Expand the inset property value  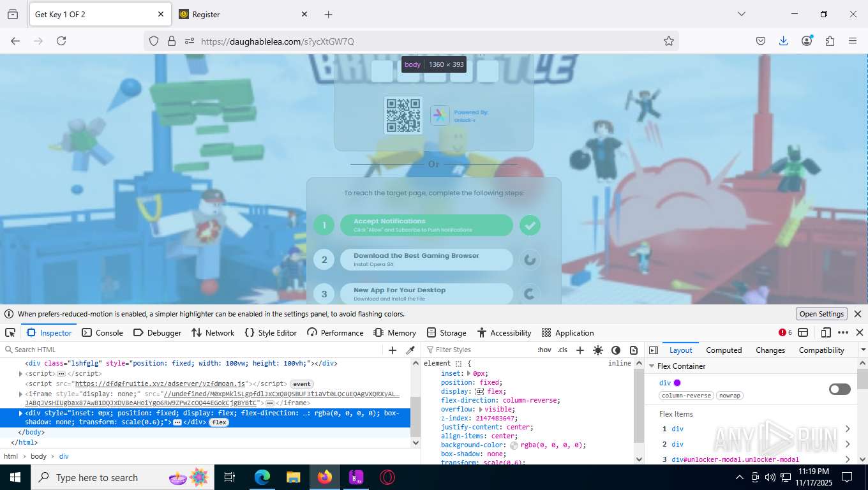point(469,373)
